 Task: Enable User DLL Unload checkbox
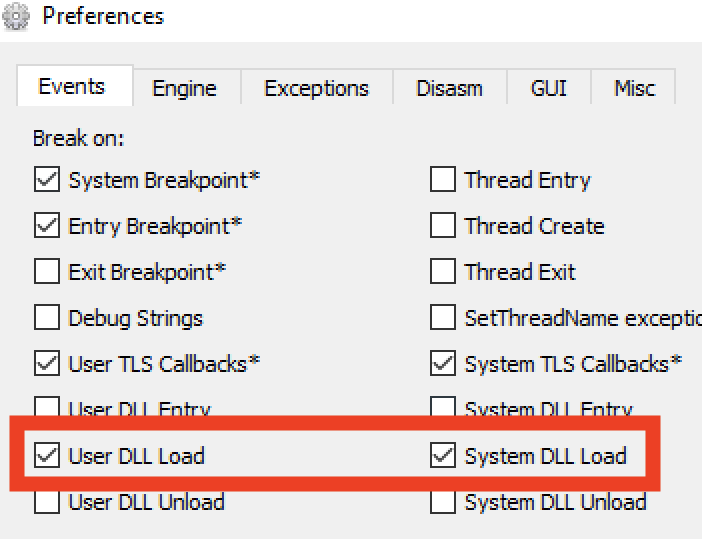click(x=47, y=502)
